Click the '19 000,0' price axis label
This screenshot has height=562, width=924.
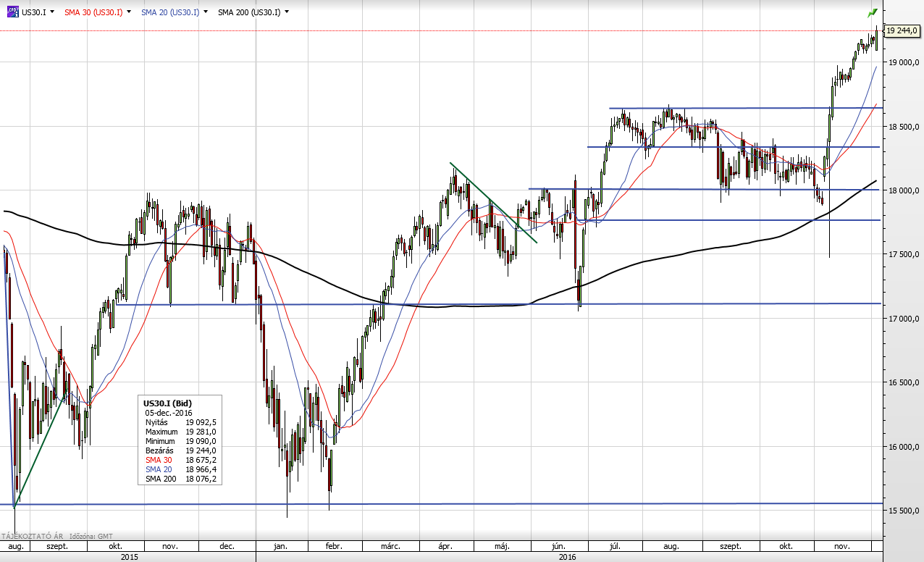pos(904,63)
